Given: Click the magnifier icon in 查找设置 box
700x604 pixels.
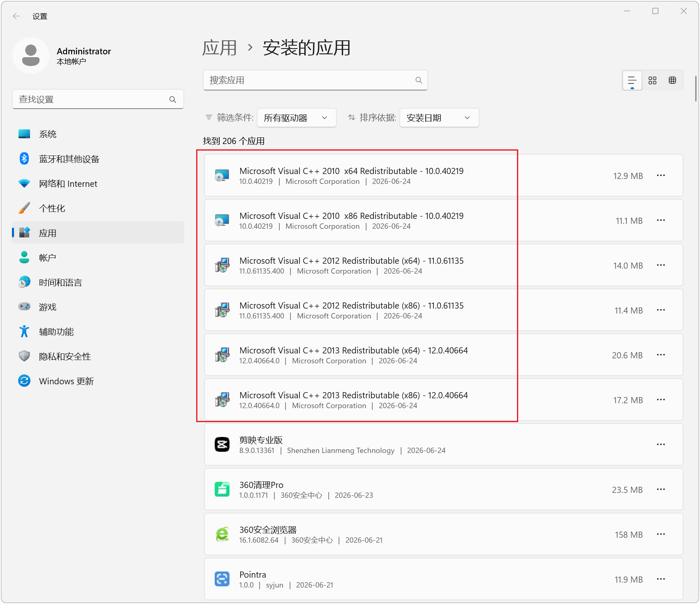Looking at the screenshot, I should click(x=173, y=100).
